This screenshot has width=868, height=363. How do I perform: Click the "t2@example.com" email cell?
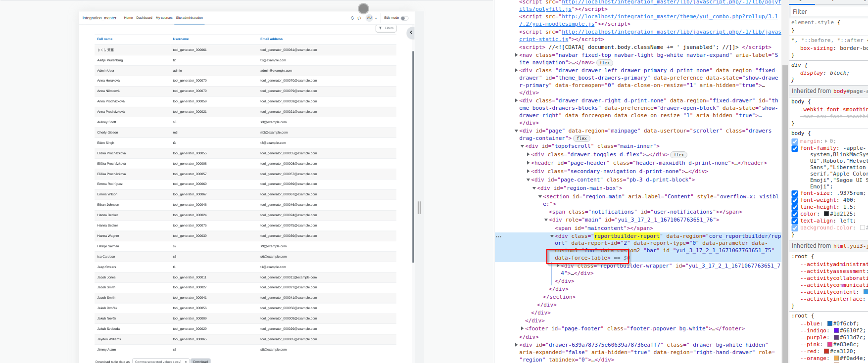coord(273,60)
